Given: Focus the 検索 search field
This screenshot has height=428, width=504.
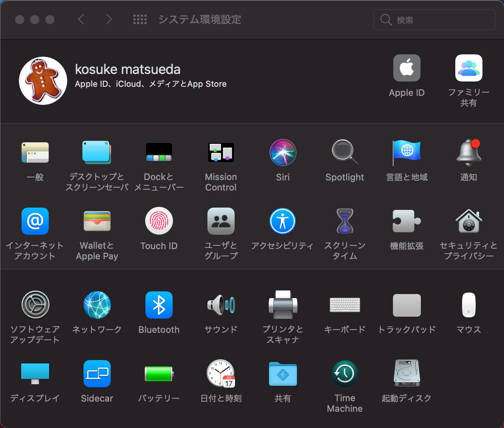Looking at the screenshot, I should [434, 20].
